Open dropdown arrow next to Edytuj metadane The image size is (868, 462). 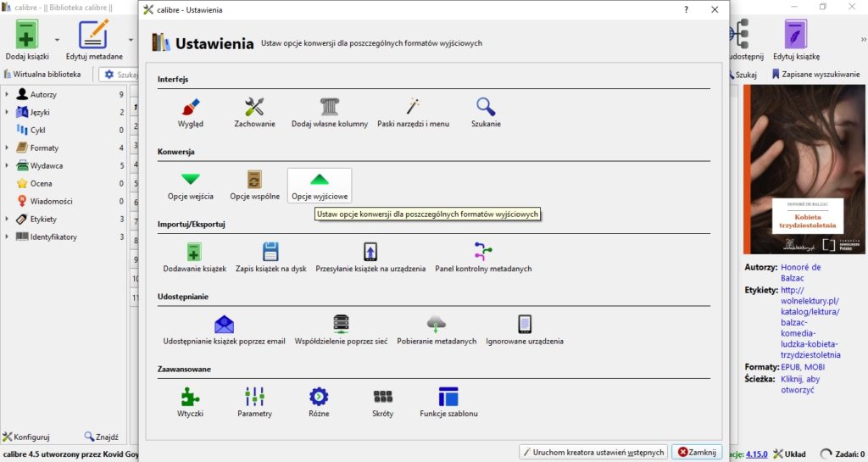[131, 40]
